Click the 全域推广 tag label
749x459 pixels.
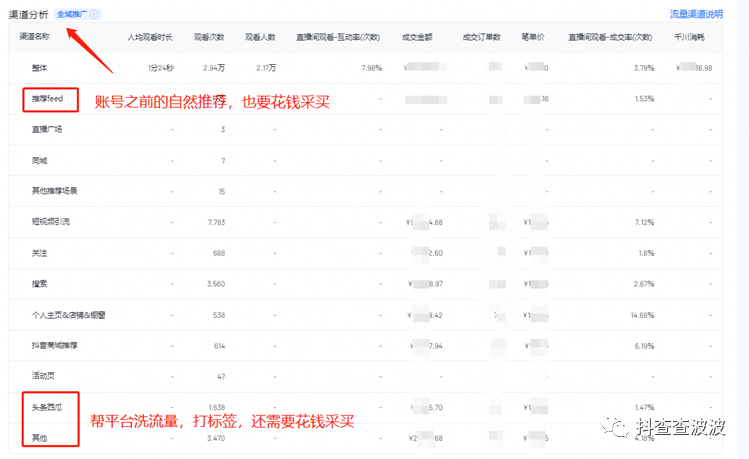tap(72, 14)
